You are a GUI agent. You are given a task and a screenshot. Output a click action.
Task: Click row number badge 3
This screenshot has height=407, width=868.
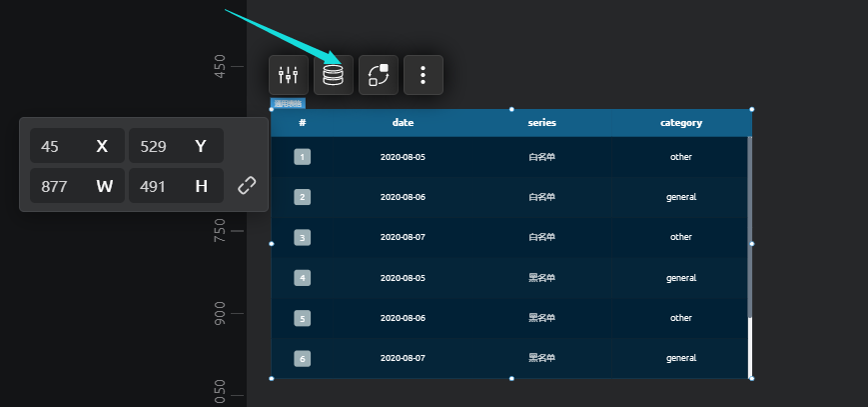pyautogui.click(x=303, y=237)
